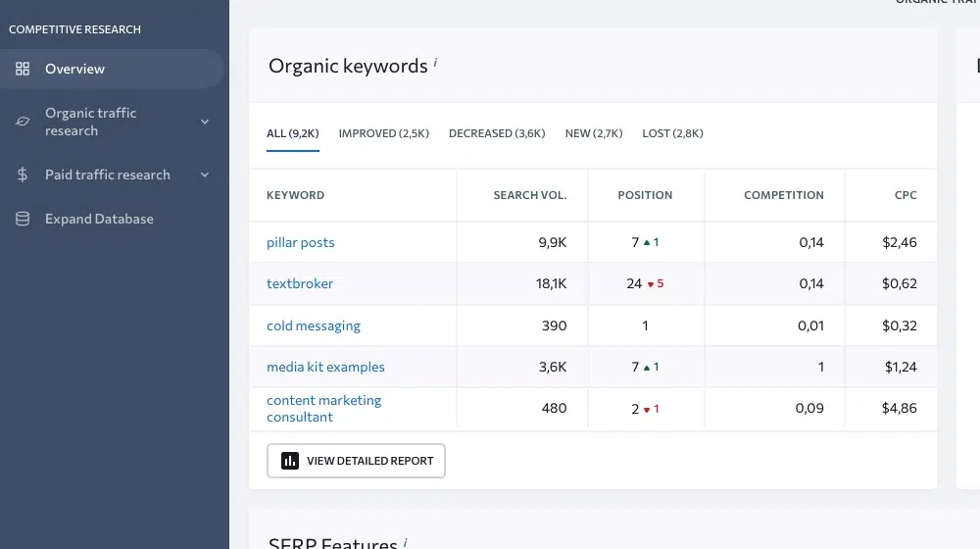The width and height of the screenshot is (980, 549).
Task: Click the red down arrow in textbroker row
Action: click(651, 284)
